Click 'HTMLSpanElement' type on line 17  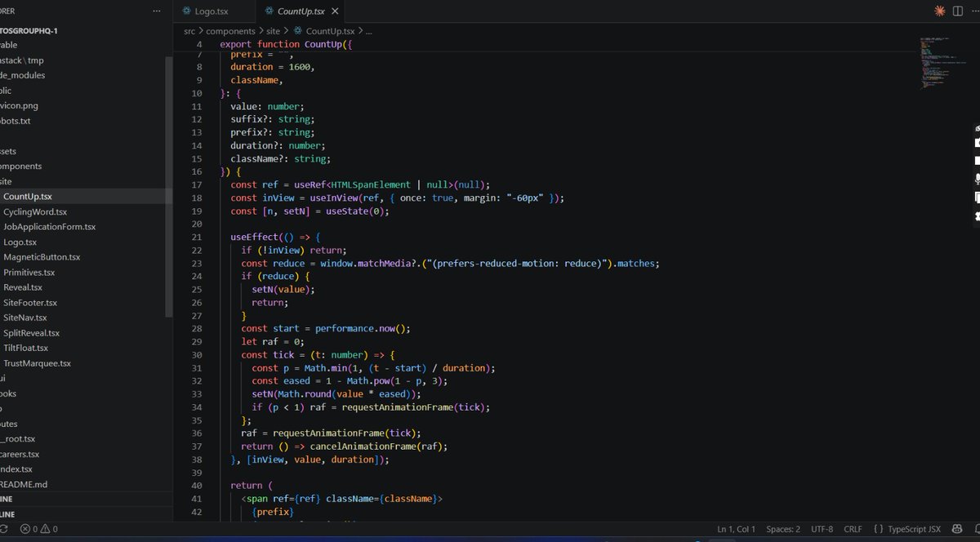click(371, 184)
